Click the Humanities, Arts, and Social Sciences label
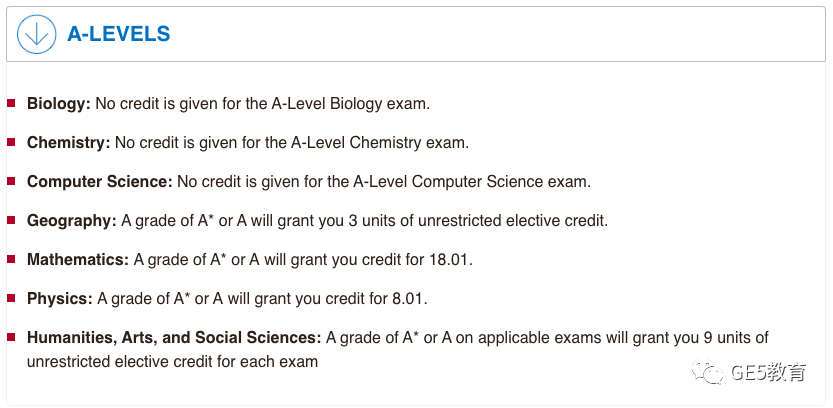The width and height of the screenshot is (833, 408). [x=174, y=338]
